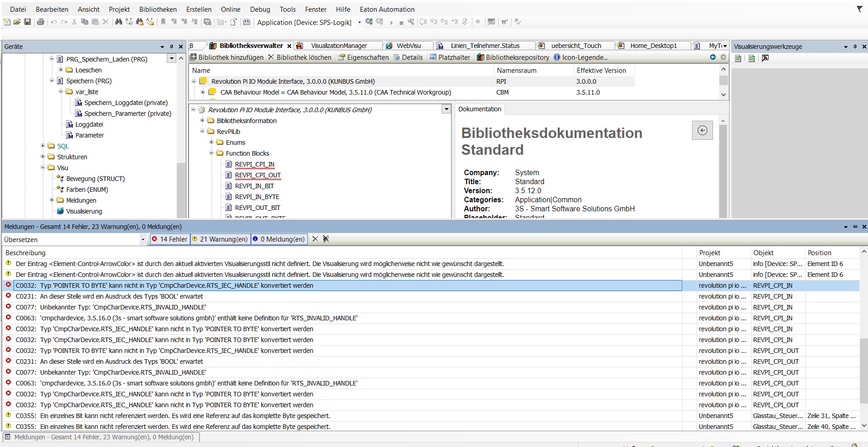
Task: Open a project via the folder icon
Action: click(17, 22)
